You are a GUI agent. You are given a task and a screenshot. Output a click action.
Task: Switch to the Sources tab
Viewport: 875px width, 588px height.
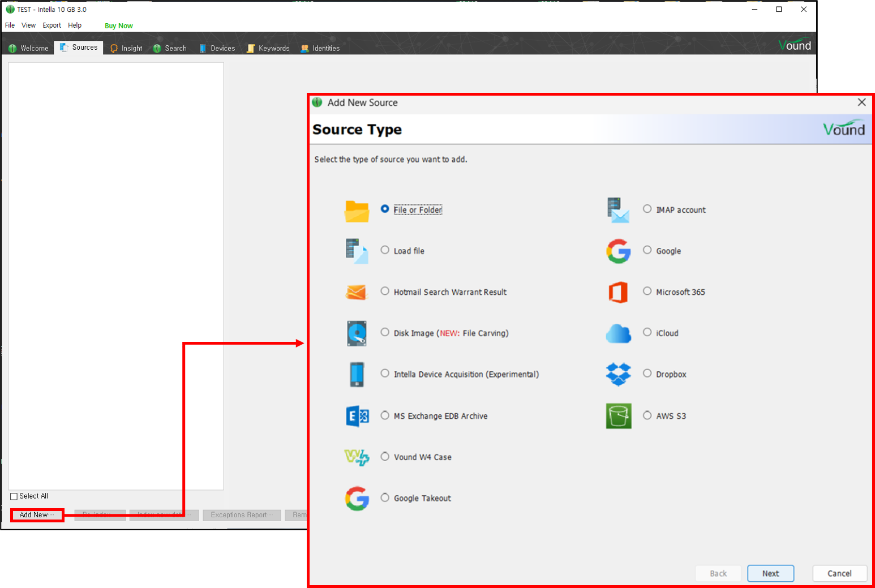(79, 48)
